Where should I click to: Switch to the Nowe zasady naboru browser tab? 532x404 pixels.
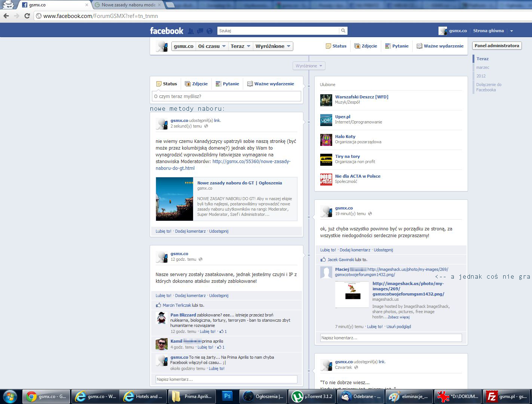128,5
